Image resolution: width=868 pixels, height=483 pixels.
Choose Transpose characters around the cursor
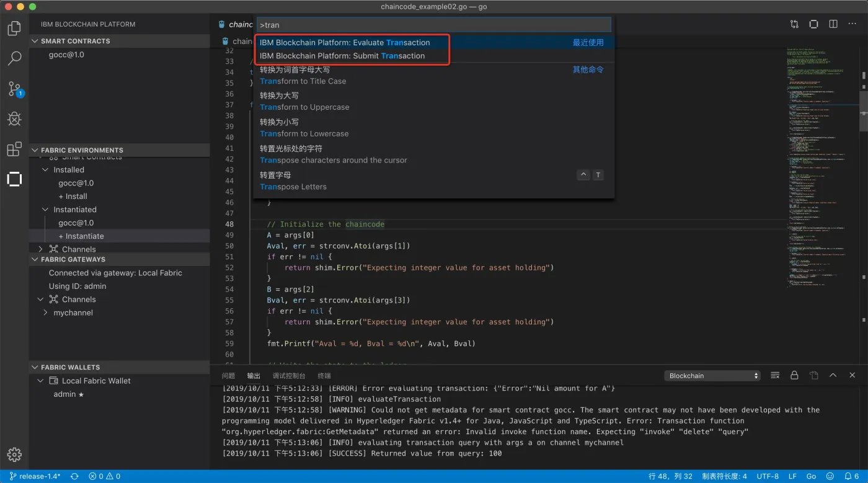(x=434, y=154)
